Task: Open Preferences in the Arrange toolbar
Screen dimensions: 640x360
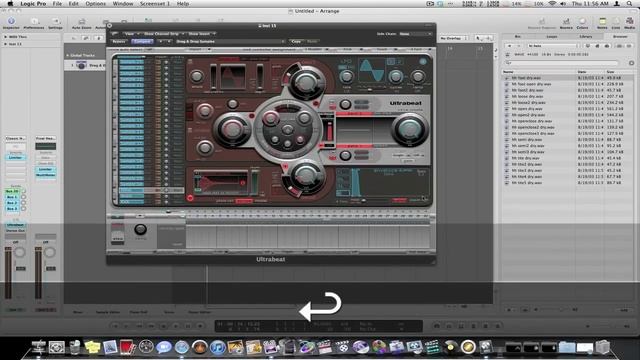Action: pos(34,22)
